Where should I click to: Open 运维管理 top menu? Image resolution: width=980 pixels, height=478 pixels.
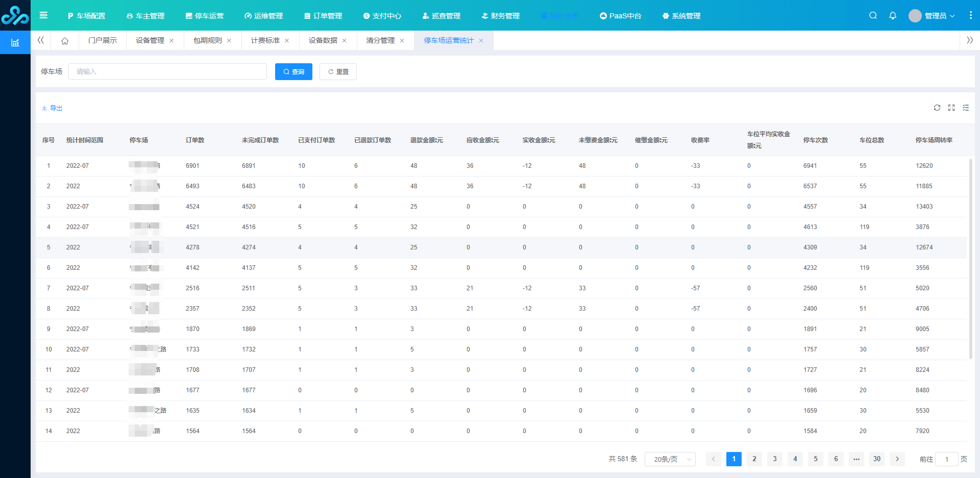(264, 16)
